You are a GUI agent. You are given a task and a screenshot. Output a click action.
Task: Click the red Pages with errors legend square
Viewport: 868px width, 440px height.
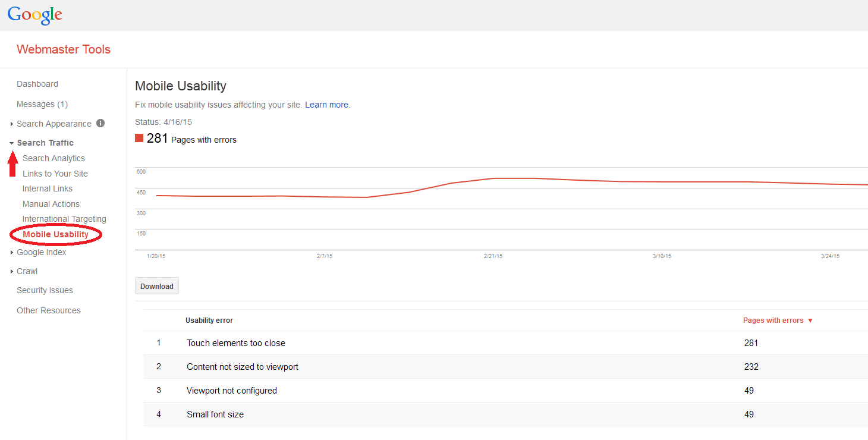139,139
